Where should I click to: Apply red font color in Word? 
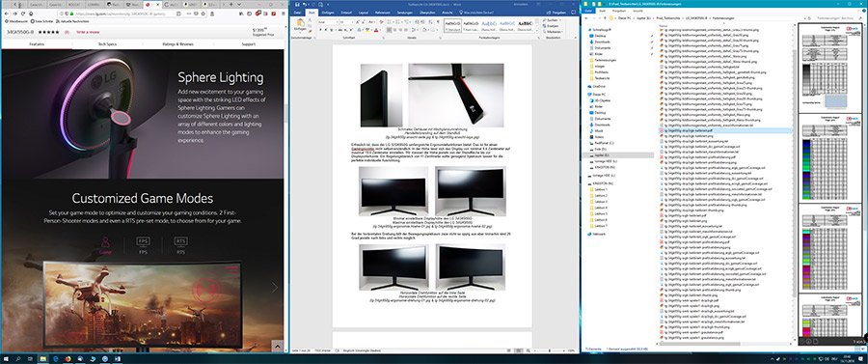pyautogui.click(x=376, y=30)
